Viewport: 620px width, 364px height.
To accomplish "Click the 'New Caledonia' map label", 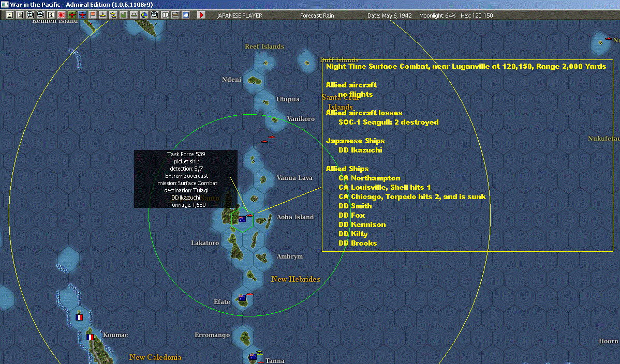I will point(155,357).
